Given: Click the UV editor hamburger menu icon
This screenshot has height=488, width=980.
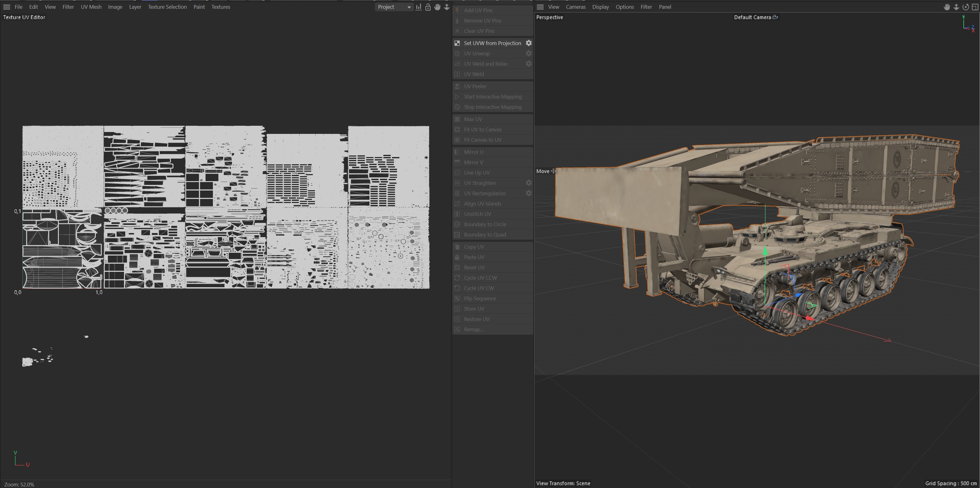Looking at the screenshot, I should pos(7,7).
